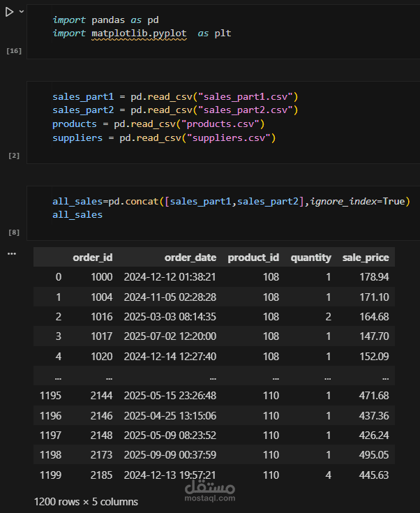Viewport: 420px width, 513px height.
Task: Select the quantity column header
Action: pos(310,258)
